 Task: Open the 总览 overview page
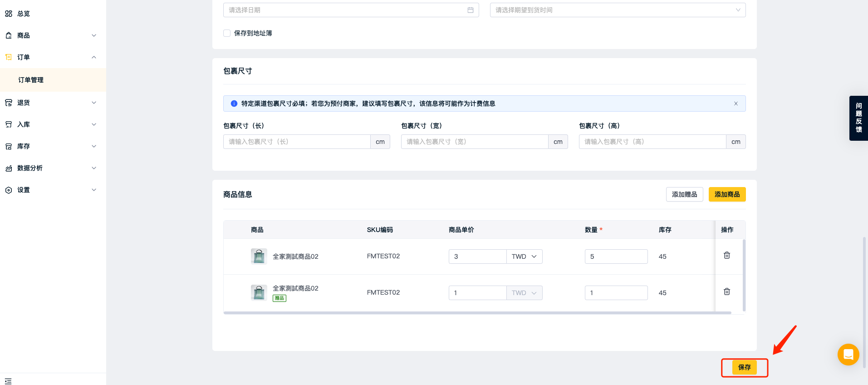tap(24, 14)
